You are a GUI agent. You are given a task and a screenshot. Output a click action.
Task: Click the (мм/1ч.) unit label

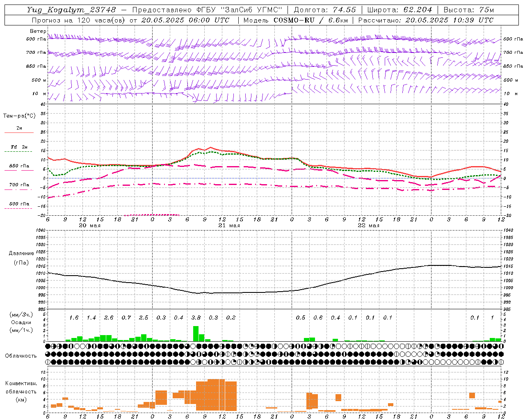[21, 330]
